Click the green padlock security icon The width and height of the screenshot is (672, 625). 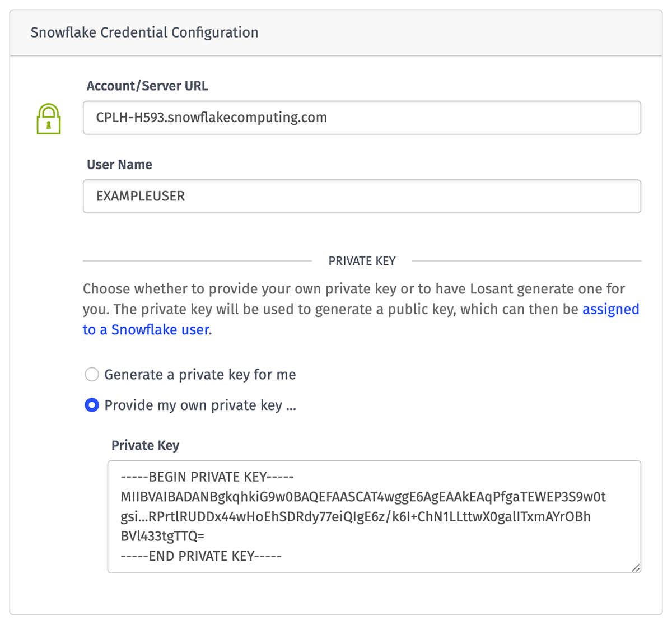coord(48,118)
